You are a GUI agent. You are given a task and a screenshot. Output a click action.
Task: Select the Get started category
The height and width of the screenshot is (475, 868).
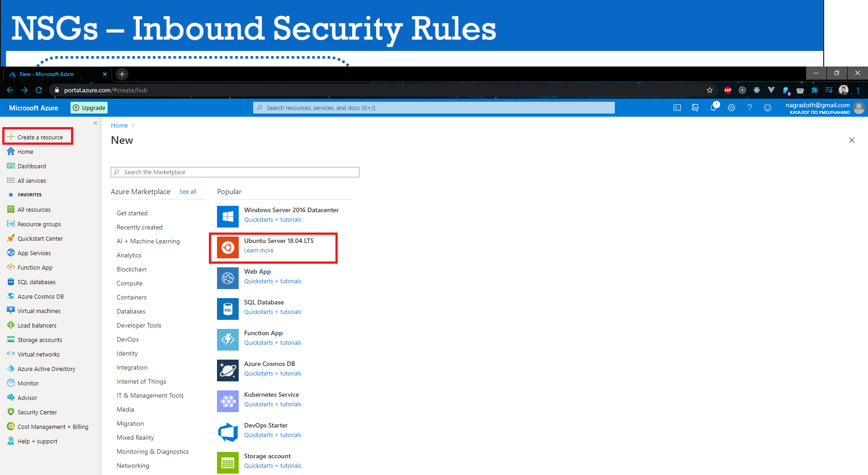132,213
